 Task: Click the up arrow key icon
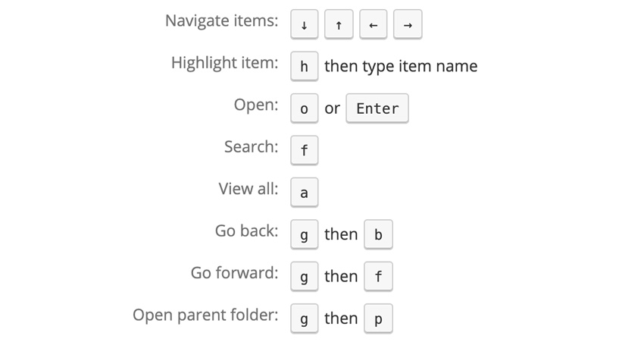coord(339,25)
